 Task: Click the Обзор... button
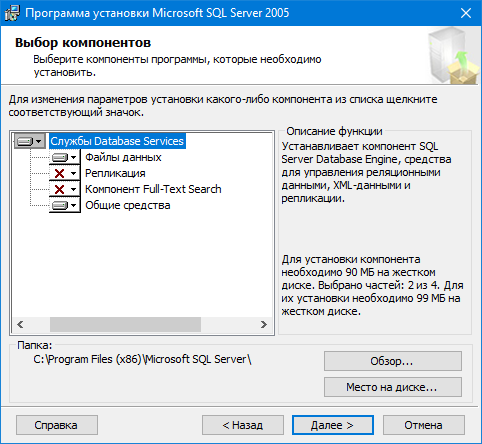coord(393,361)
